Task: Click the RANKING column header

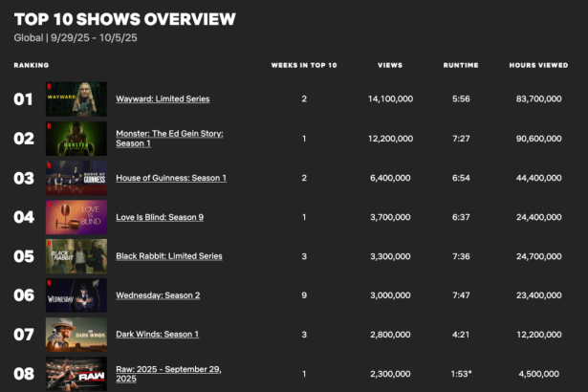Action: [x=32, y=65]
